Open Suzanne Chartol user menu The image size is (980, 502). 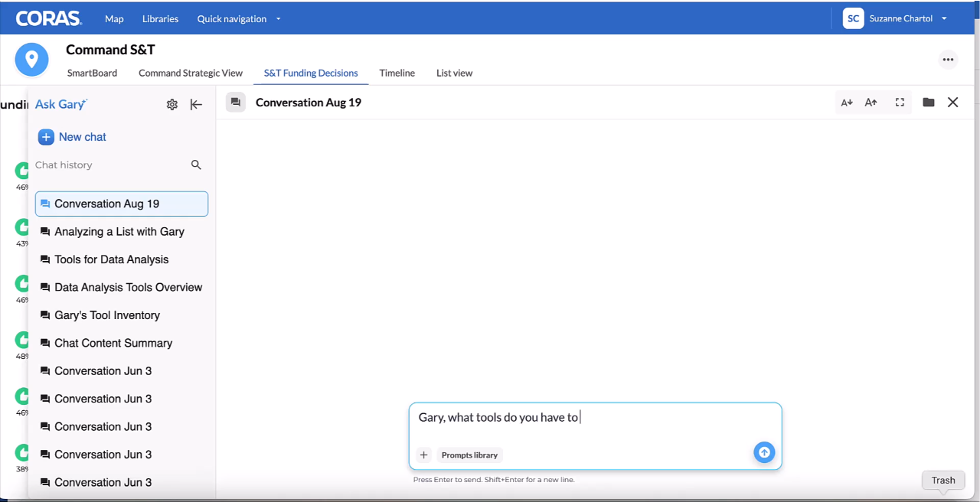coord(895,18)
